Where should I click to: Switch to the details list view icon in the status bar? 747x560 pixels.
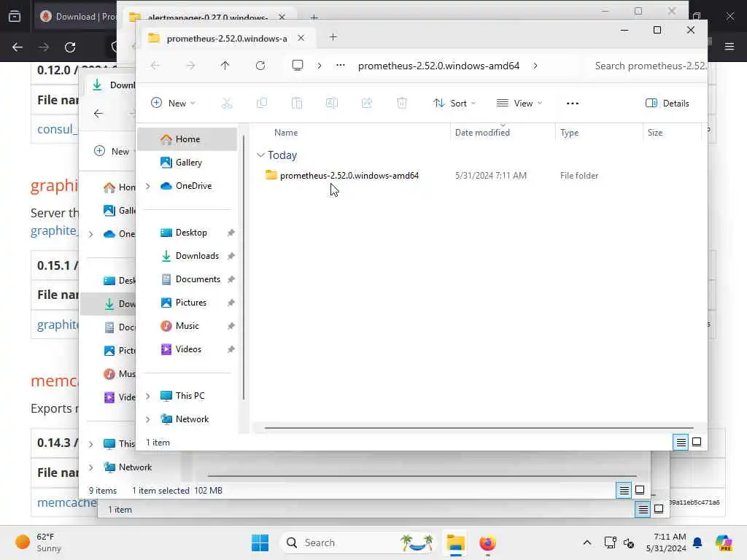(681, 443)
